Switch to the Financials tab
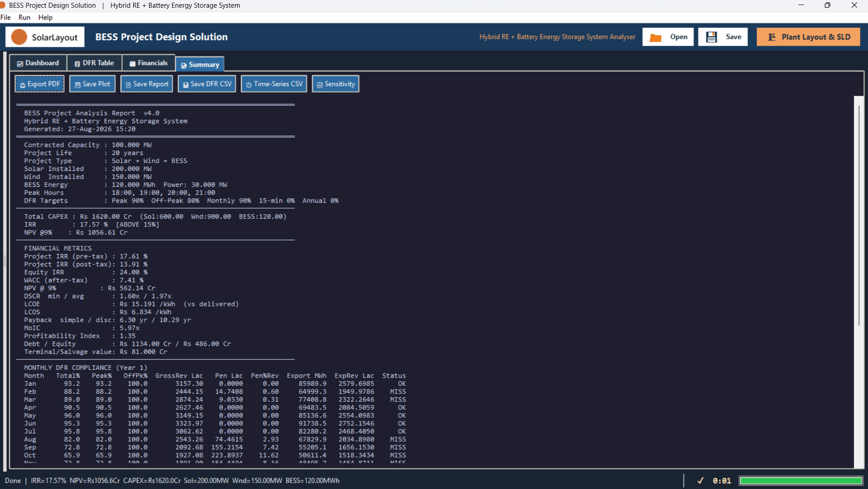868x489 pixels. [149, 63]
